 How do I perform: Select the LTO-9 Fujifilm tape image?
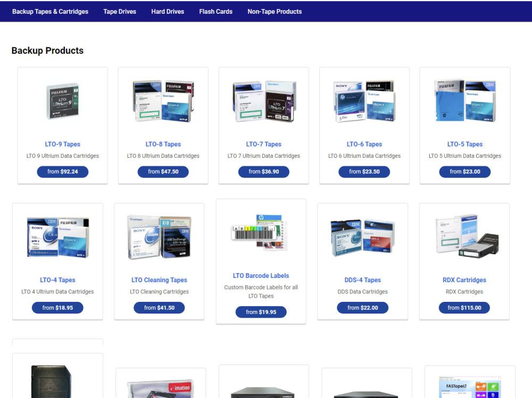(63, 101)
